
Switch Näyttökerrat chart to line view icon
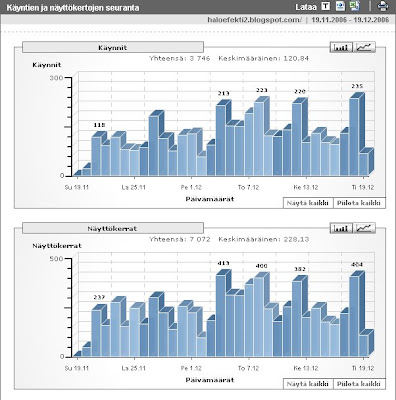tap(364, 228)
